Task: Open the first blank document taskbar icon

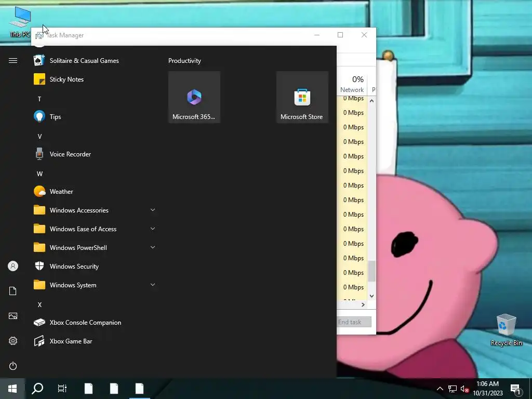Action: point(88,389)
